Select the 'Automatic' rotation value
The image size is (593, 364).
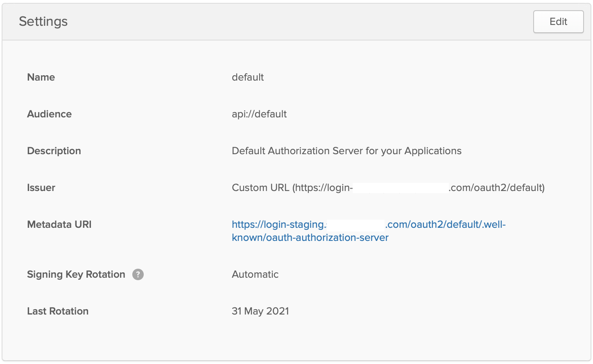(x=255, y=274)
